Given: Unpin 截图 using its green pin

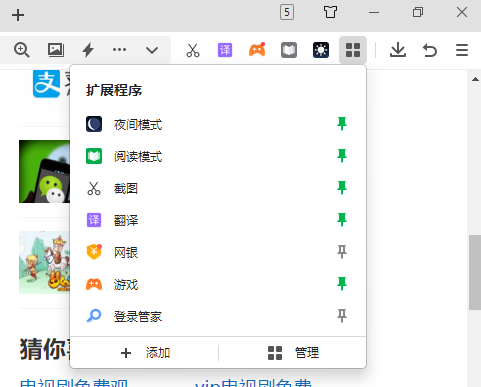Looking at the screenshot, I should click(342, 188).
